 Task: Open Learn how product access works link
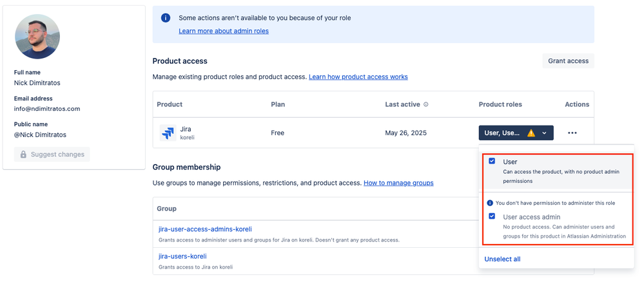[x=358, y=77]
